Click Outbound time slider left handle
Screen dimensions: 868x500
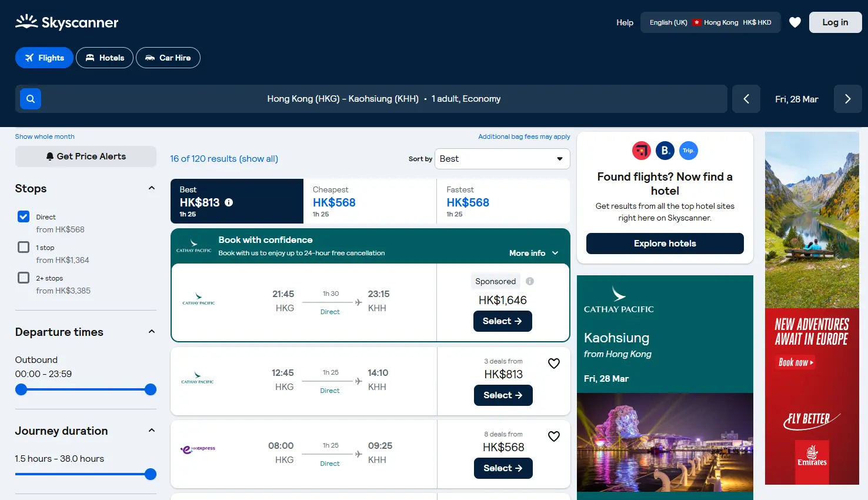click(x=21, y=389)
